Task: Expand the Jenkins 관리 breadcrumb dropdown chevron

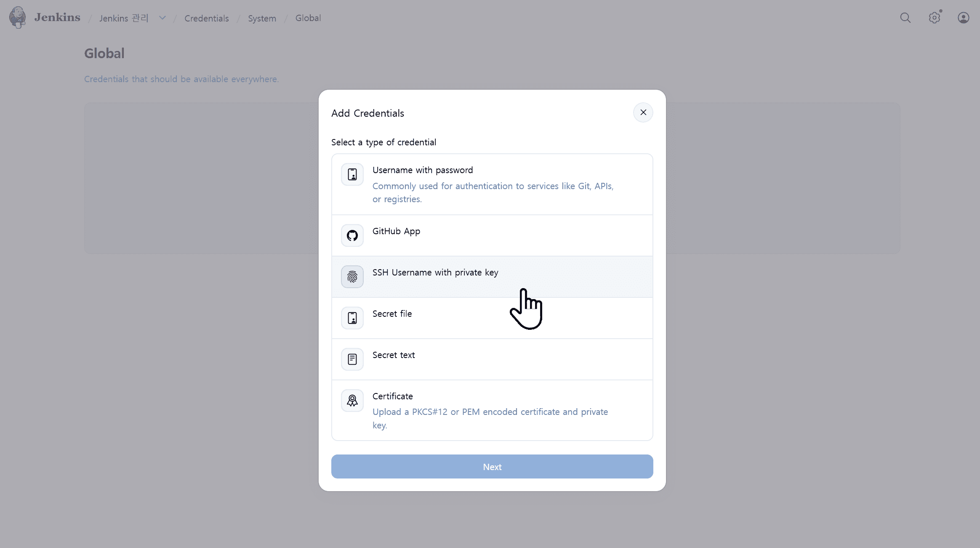Action: coord(162,18)
